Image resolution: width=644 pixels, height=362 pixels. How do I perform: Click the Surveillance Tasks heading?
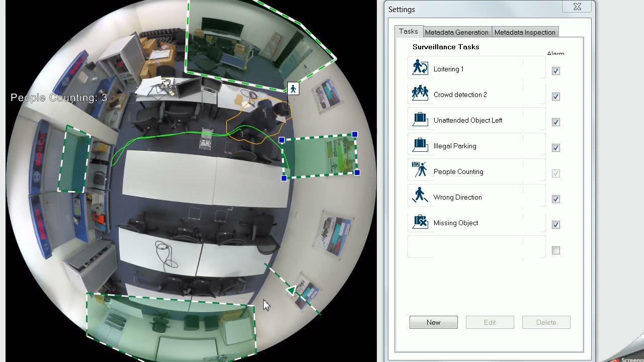click(446, 47)
